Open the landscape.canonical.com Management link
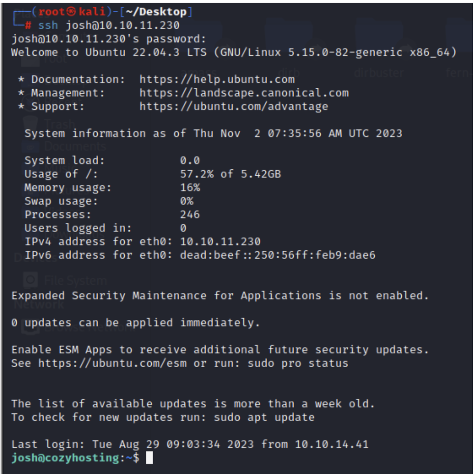Viewport: 476px width, 474px height. pyautogui.click(x=244, y=93)
